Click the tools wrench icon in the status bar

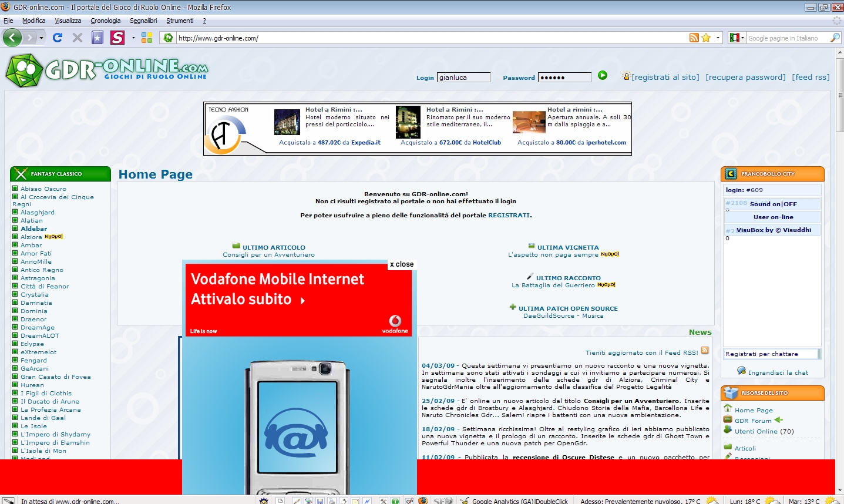[x=383, y=501]
